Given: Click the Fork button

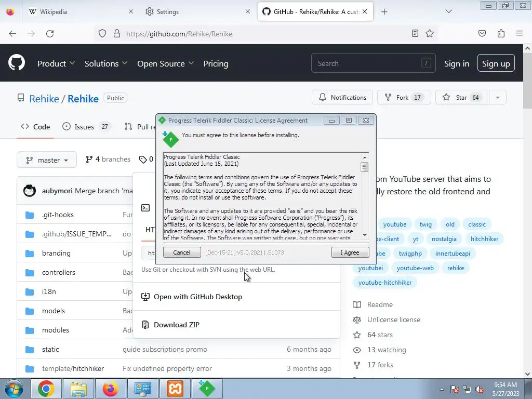Looking at the screenshot, I should pos(404,97).
